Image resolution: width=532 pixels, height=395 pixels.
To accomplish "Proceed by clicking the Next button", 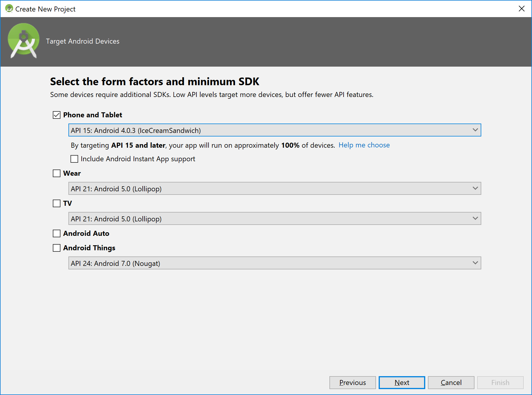I will (402, 383).
